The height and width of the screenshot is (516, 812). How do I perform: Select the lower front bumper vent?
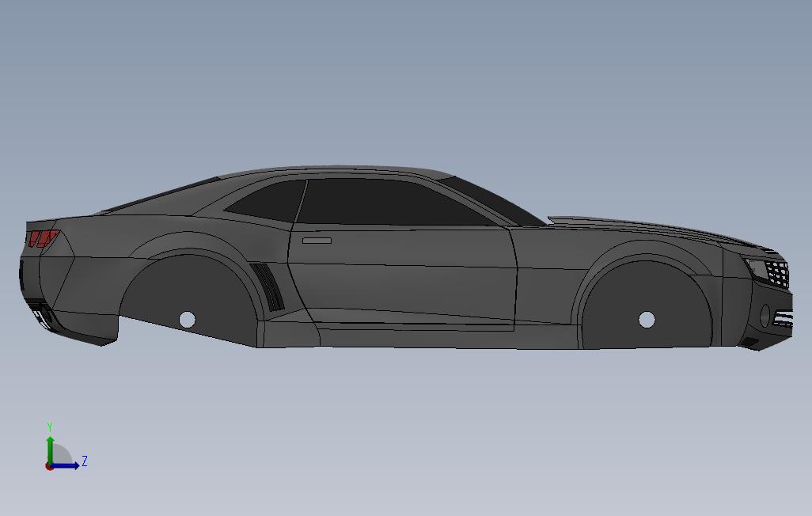[x=749, y=343]
